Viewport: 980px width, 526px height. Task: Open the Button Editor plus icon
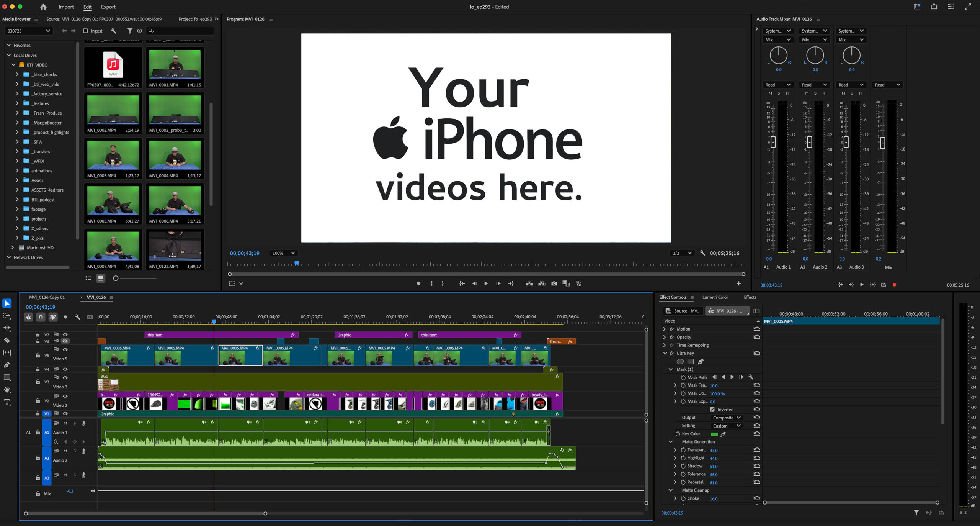[738, 283]
